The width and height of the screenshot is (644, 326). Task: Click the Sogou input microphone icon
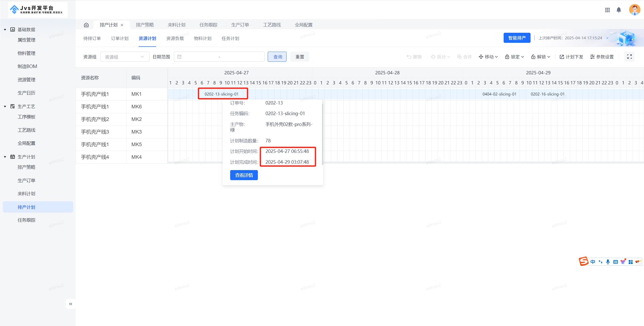pos(608,262)
